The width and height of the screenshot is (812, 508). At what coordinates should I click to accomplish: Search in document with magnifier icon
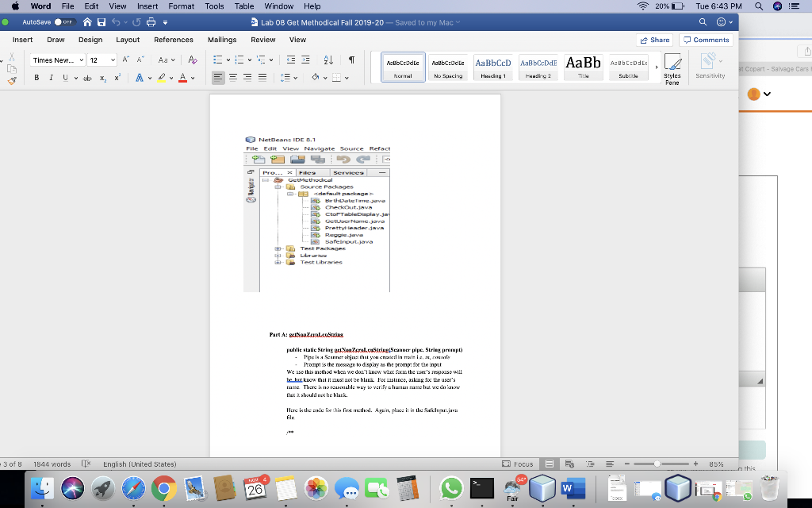703,21
